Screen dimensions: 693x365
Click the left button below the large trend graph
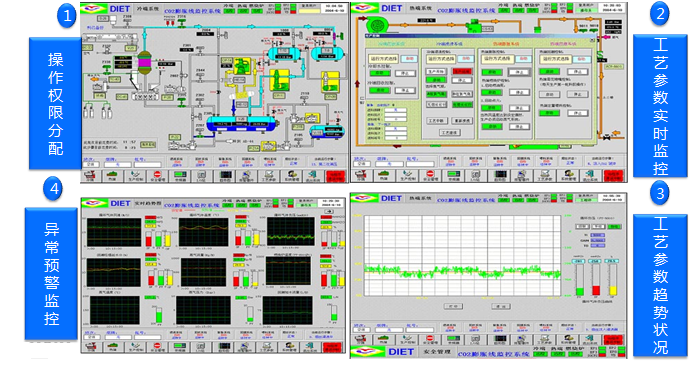[x=453, y=306]
